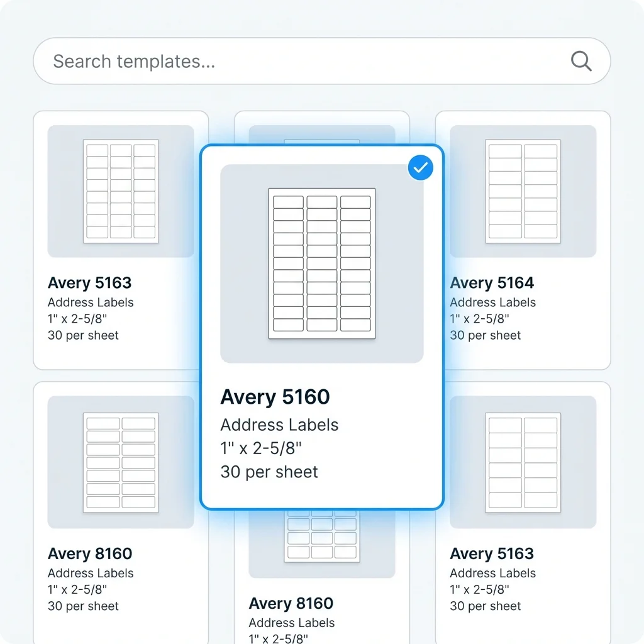Click the 30 per sheet text under Avery 5164

(485, 335)
